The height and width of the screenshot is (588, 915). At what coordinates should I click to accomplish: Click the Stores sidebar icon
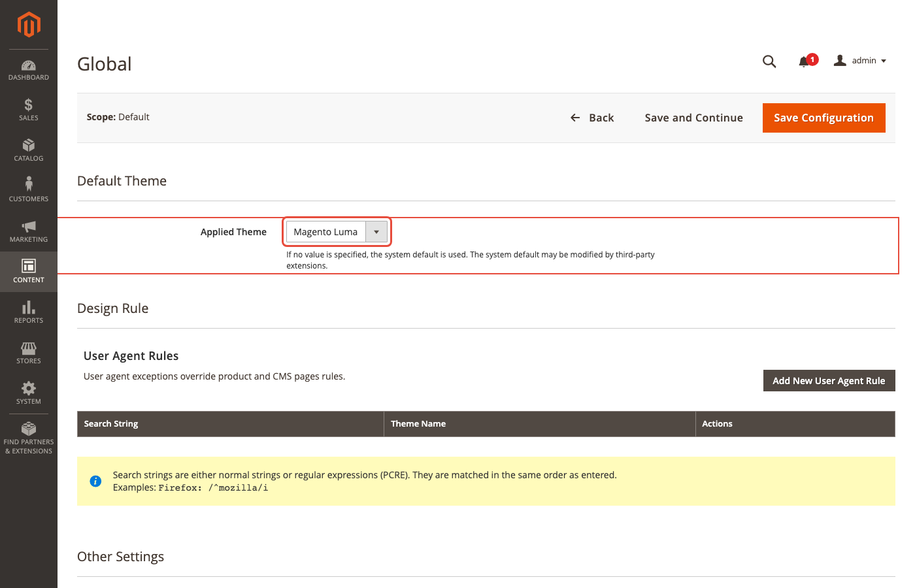[x=29, y=349]
